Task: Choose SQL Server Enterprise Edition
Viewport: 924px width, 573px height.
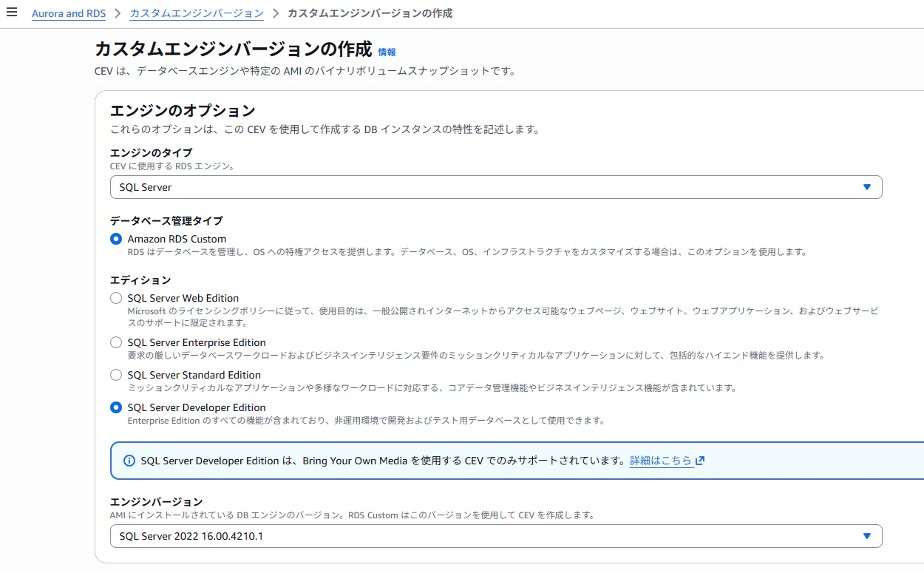Action: point(116,342)
